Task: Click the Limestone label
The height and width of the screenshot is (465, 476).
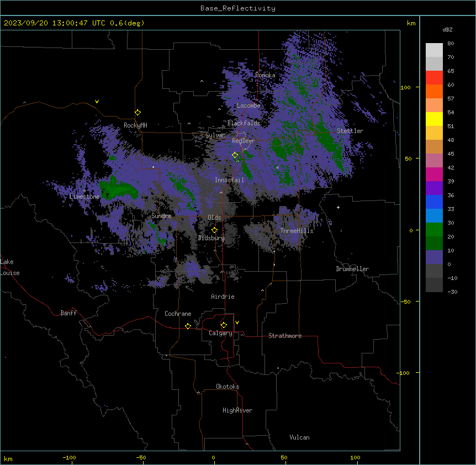Action: (x=84, y=197)
